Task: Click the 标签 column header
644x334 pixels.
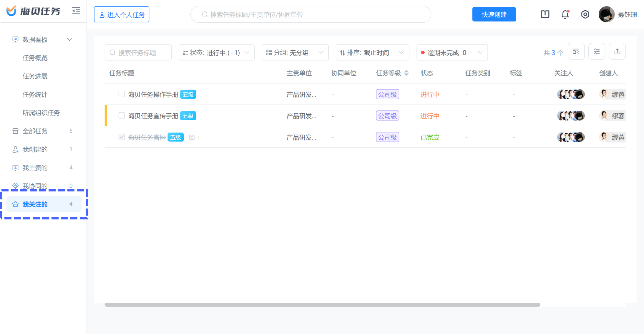Action: click(x=516, y=73)
